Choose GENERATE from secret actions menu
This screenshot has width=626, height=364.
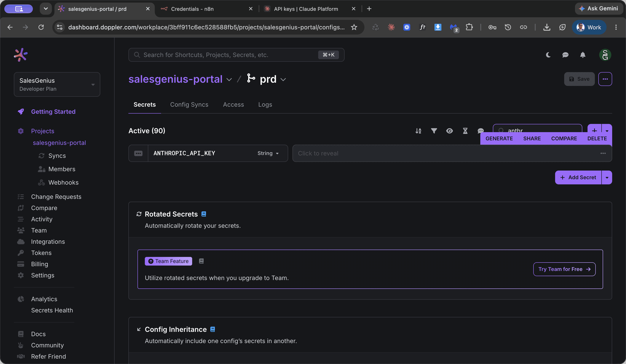(x=499, y=138)
